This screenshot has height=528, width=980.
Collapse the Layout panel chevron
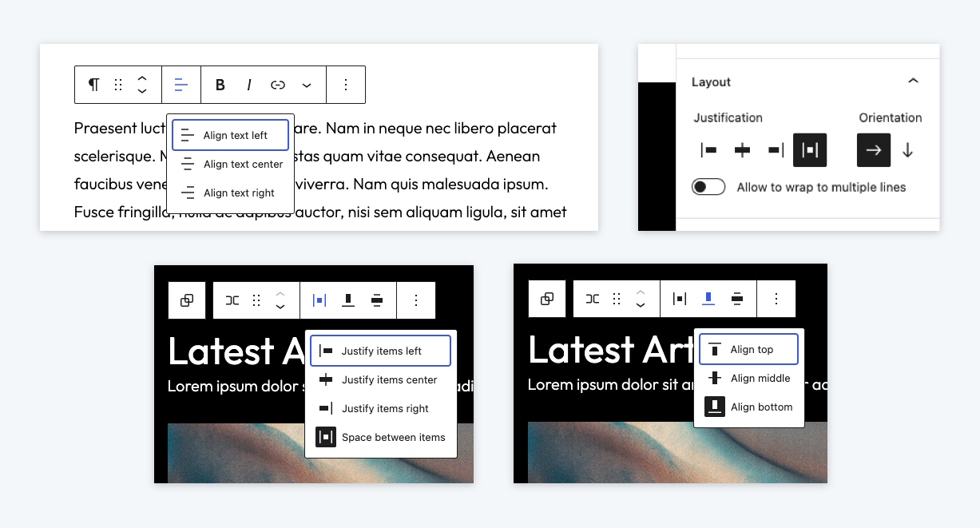click(914, 81)
